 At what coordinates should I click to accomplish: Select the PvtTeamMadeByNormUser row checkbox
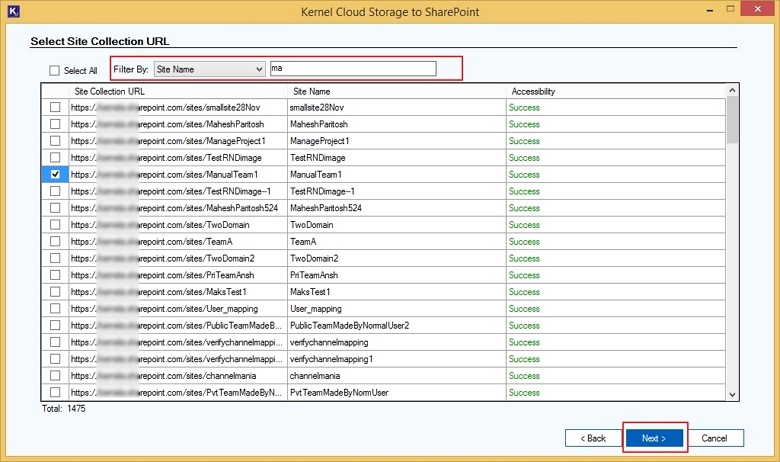[55, 392]
